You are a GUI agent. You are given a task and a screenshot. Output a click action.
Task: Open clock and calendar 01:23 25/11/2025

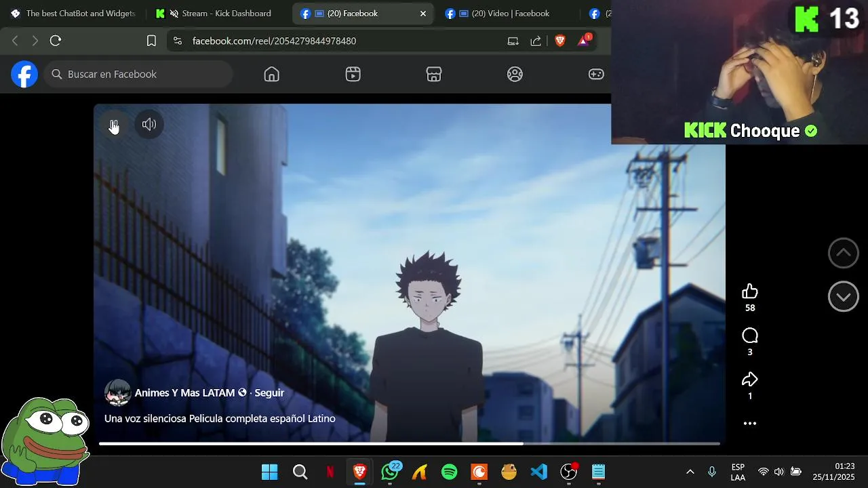pyautogui.click(x=835, y=472)
